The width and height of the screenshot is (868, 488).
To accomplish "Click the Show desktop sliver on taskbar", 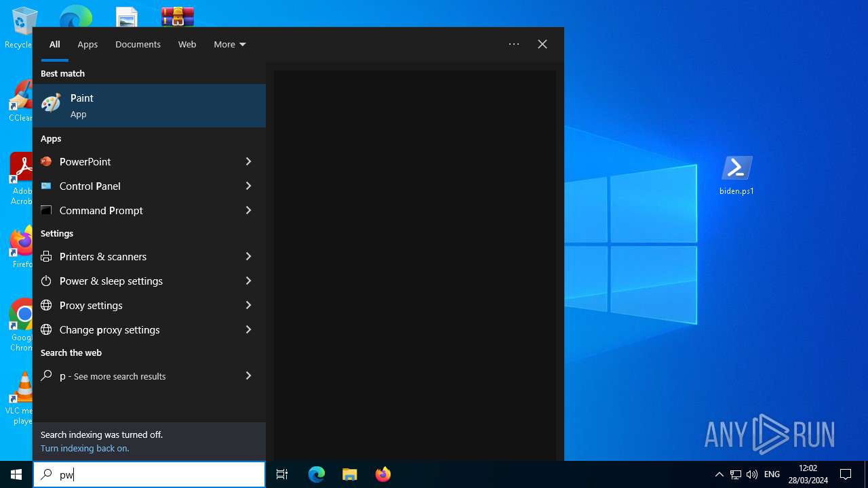I will click(x=866, y=474).
